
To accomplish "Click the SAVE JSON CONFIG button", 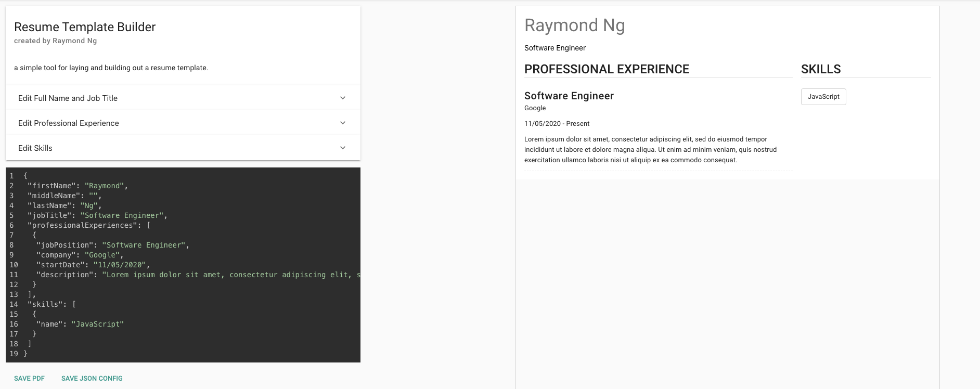I will point(92,379).
